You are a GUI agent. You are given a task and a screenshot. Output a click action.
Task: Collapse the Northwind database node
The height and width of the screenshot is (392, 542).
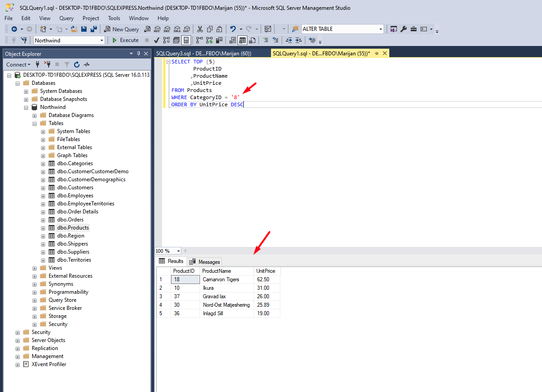(26, 107)
